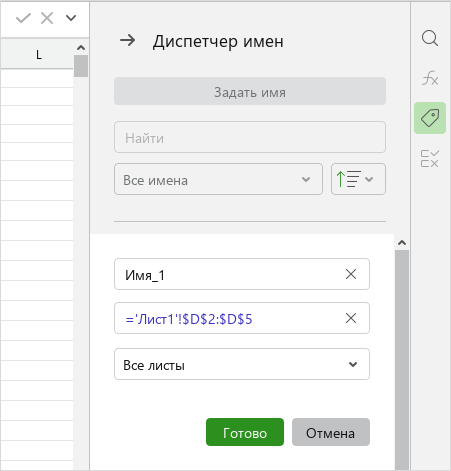This screenshot has height=471, width=451.
Task: Collapse panel with arrow beside Диспетчер имен
Action: coord(128,41)
